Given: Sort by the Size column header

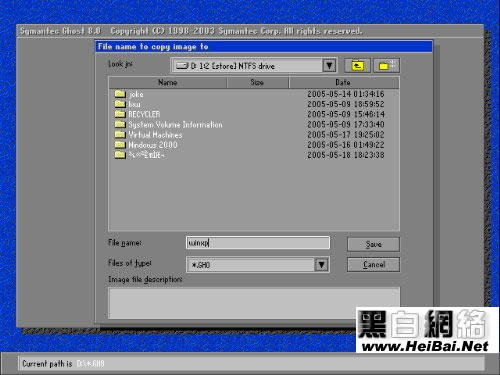Looking at the screenshot, I should tap(257, 82).
